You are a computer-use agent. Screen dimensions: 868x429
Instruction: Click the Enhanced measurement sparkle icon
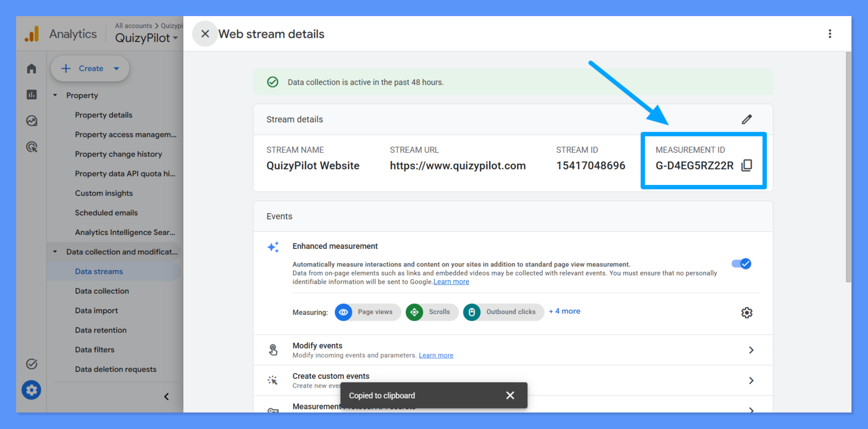(x=273, y=247)
